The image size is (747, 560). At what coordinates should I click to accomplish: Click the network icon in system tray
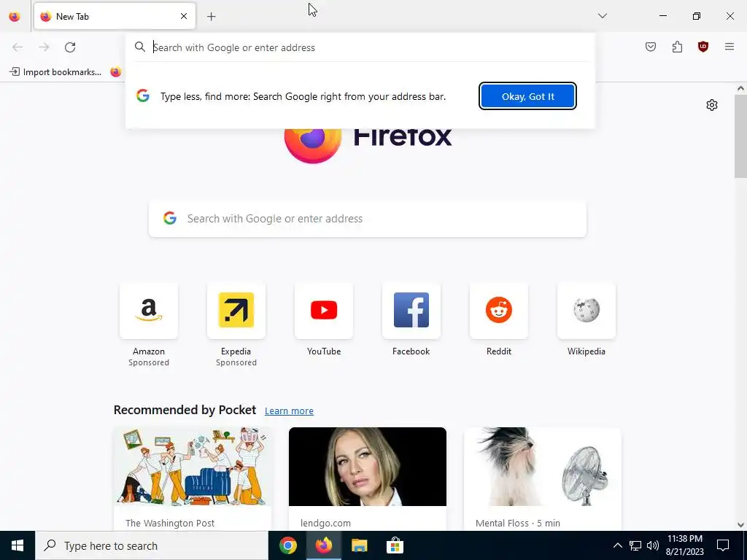[x=635, y=545]
